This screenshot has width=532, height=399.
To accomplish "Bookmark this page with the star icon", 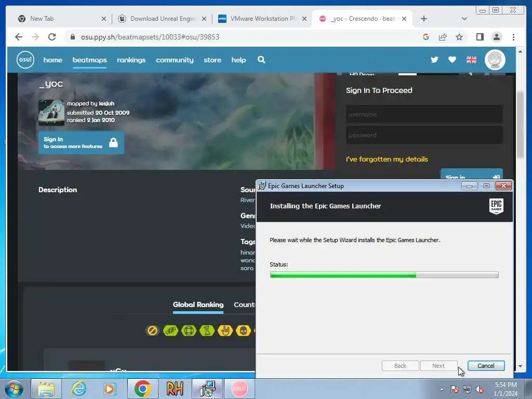I will pyautogui.click(x=459, y=37).
